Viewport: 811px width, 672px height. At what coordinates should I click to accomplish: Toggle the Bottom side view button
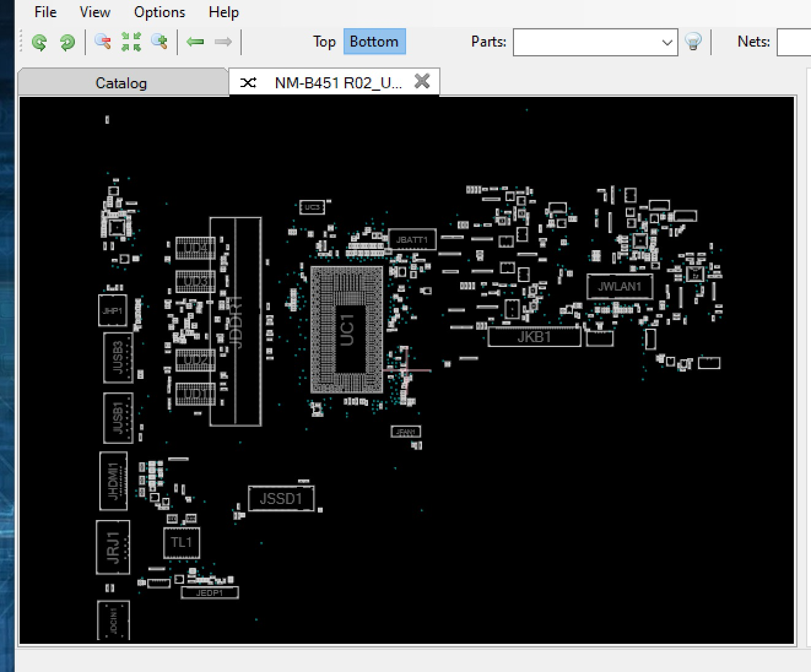pos(374,42)
